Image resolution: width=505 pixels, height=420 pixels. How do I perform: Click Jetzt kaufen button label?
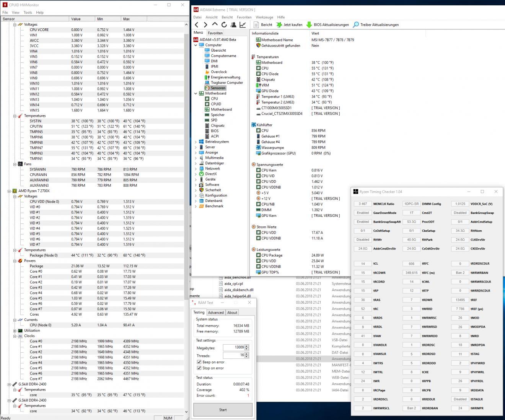pos(293,25)
